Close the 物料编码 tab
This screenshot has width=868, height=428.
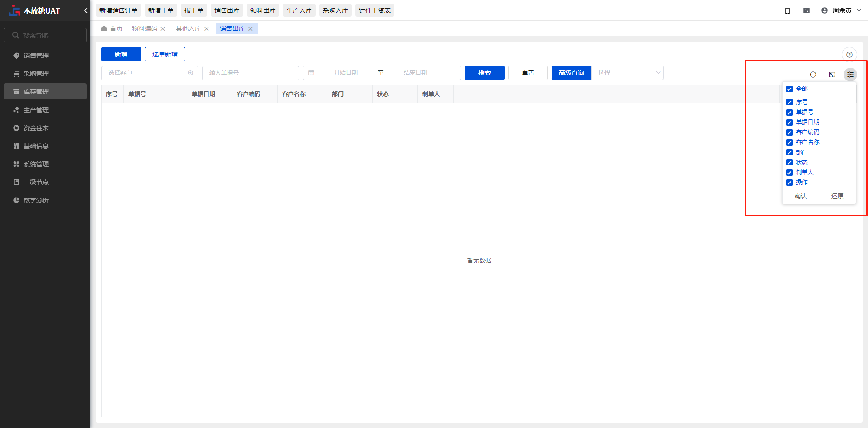(163, 29)
